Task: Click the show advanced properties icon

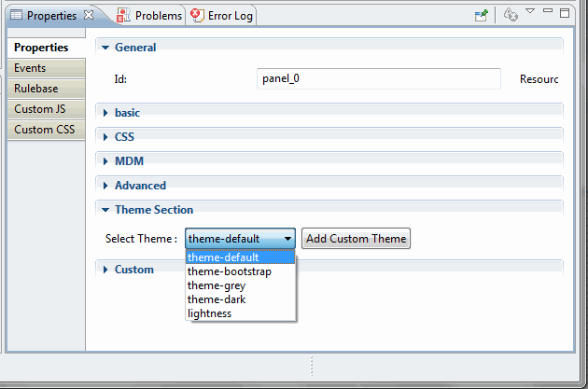Action: 511,15
